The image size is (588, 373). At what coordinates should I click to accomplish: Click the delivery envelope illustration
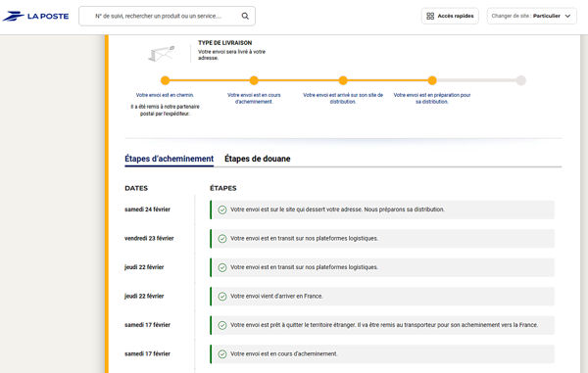click(x=162, y=54)
